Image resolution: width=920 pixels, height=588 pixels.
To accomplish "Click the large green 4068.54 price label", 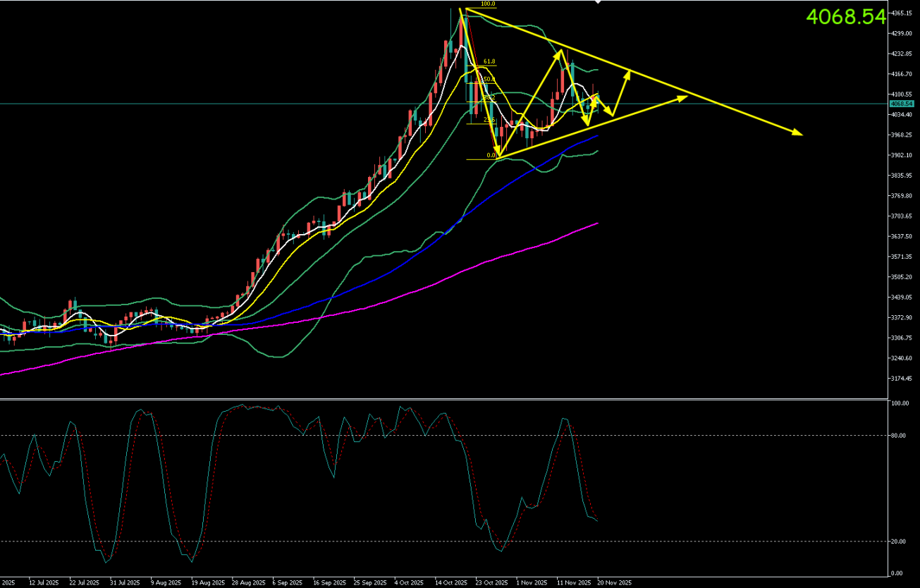I will (x=845, y=17).
